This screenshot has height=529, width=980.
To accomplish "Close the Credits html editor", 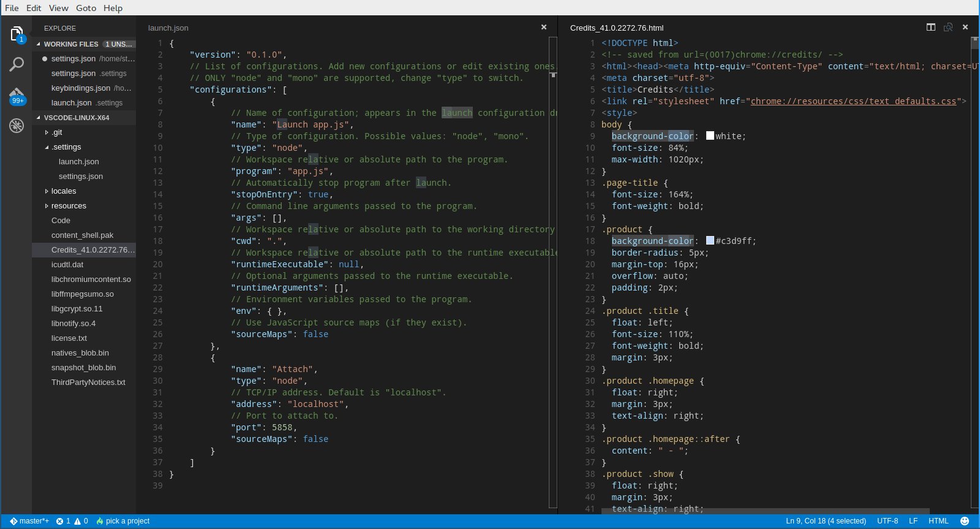I will tap(965, 27).
